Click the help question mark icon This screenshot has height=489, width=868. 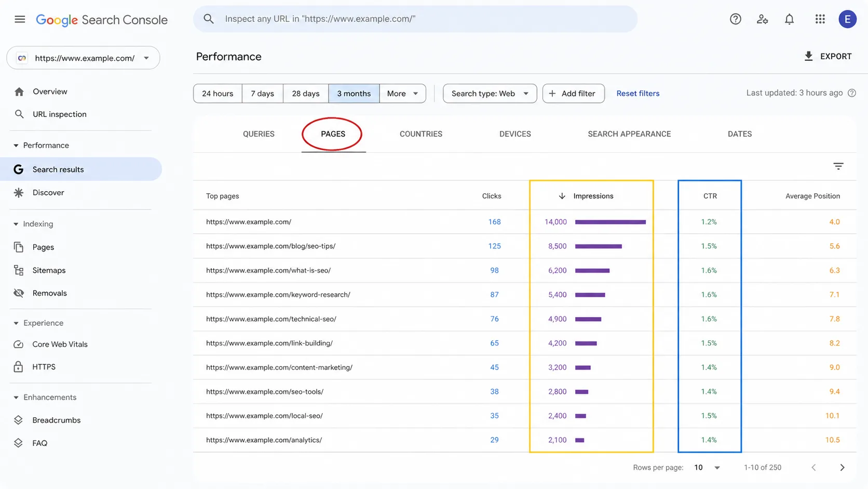pyautogui.click(x=735, y=19)
